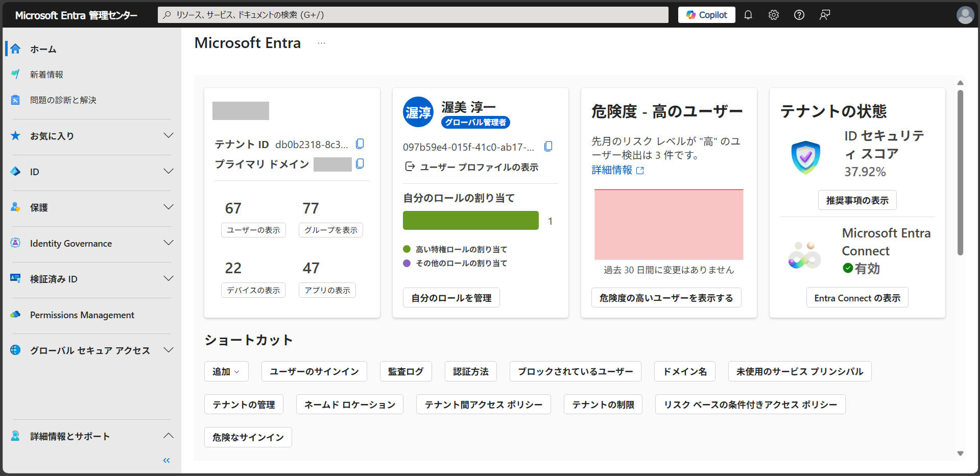This screenshot has height=476, width=980.
Task: Open the 追加 dropdown in shortcuts
Action: point(226,371)
